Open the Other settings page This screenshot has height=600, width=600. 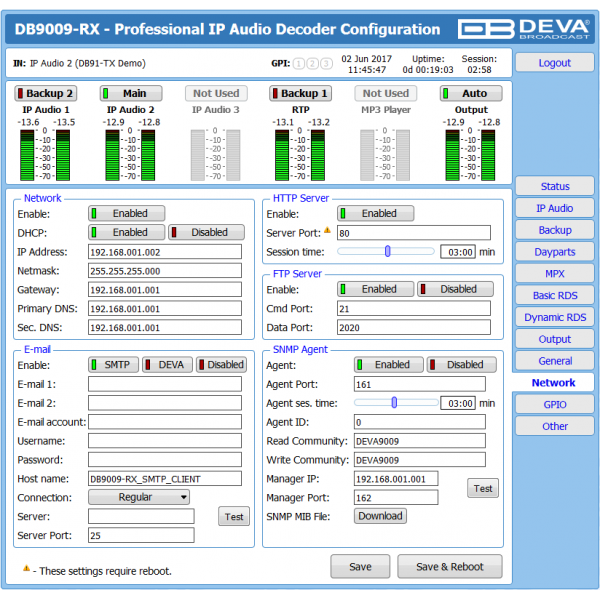(x=555, y=426)
